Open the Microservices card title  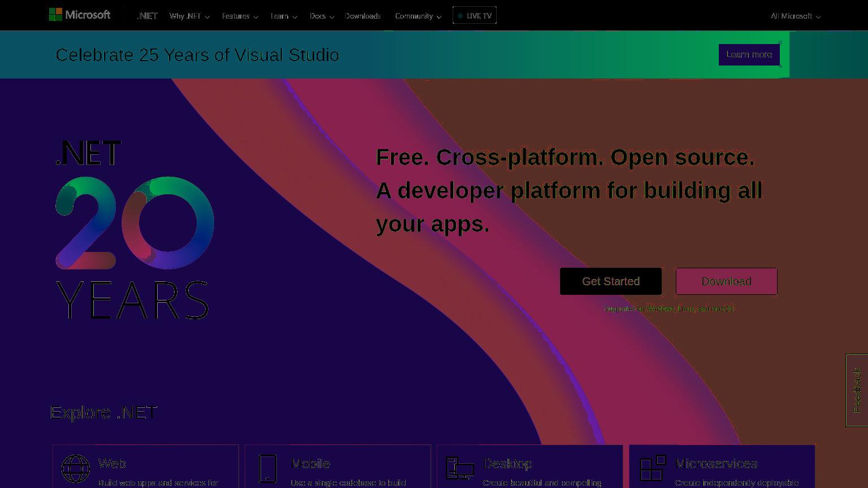[717, 464]
